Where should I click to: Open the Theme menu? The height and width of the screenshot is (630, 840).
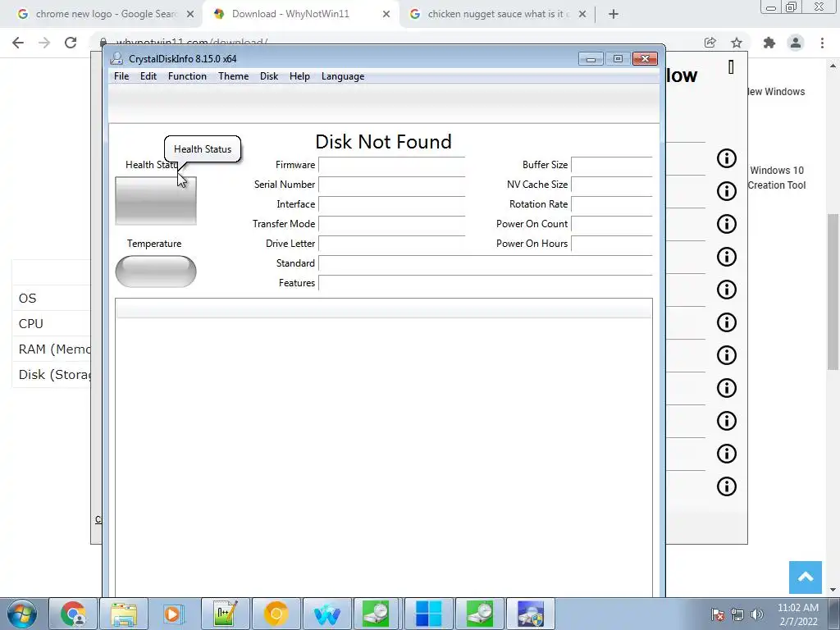point(233,76)
